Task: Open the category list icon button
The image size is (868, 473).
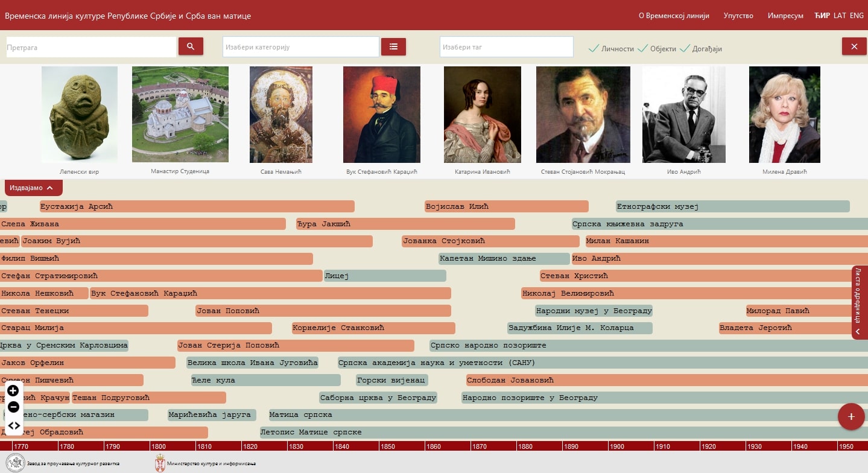Action: pyautogui.click(x=393, y=46)
